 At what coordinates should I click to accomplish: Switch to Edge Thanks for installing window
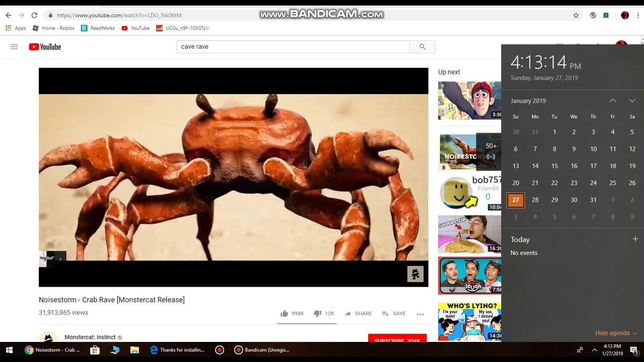coord(177,350)
